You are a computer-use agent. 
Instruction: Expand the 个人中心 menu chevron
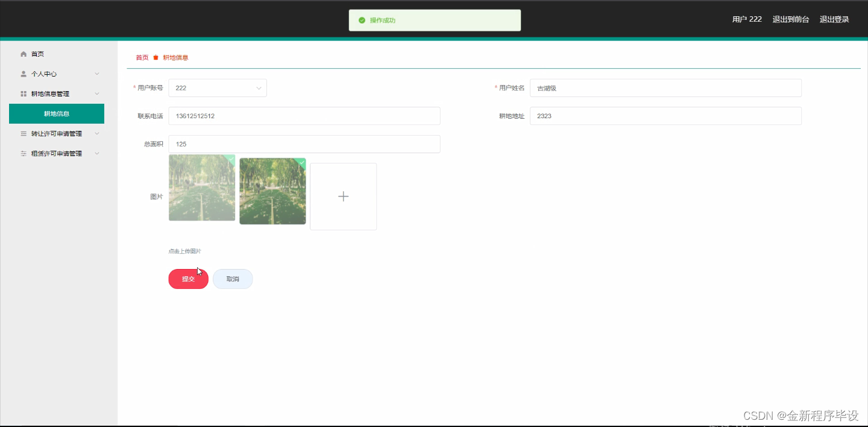coord(96,73)
